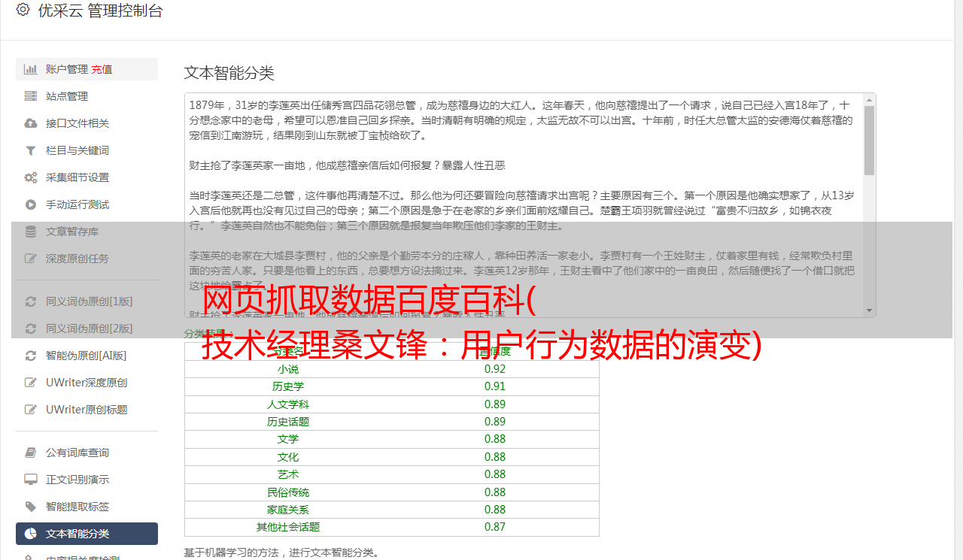963x560 pixels.
Task: Click the 人文学科 category cell
Action: click(288, 404)
